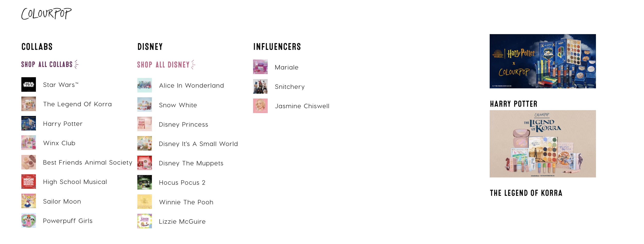The height and width of the screenshot is (244, 644).
Task: Click the Mariale influencer thumbnail icon
Action: tap(260, 67)
